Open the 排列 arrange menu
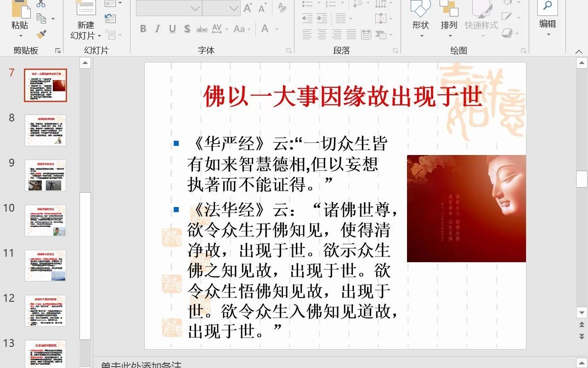This screenshot has height=368, width=588. [449, 18]
